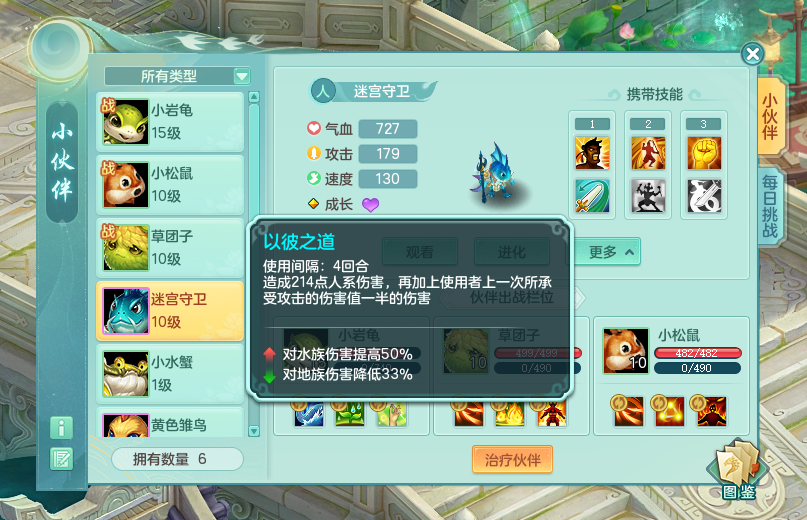Close the partner panel with X button
Screen dimensions: 807x520
pyautogui.click(x=752, y=54)
